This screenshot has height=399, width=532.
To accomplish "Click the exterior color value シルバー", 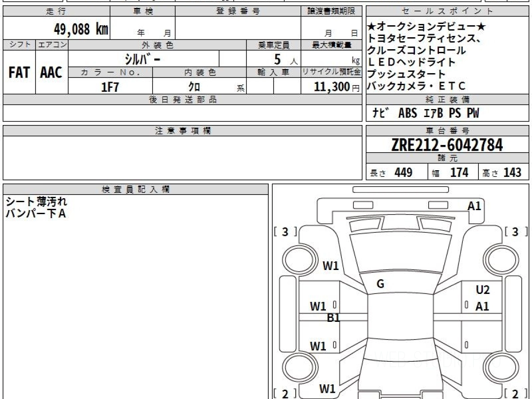I will pyautogui.click(x=143, y=59).
